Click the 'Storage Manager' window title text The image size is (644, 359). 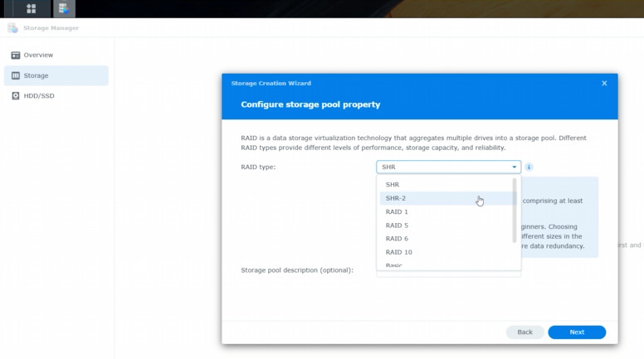tap(51, 28)
